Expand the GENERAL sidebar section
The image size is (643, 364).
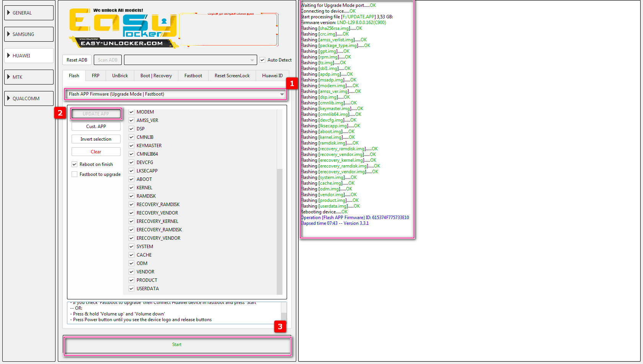click(x=29, y=13)
